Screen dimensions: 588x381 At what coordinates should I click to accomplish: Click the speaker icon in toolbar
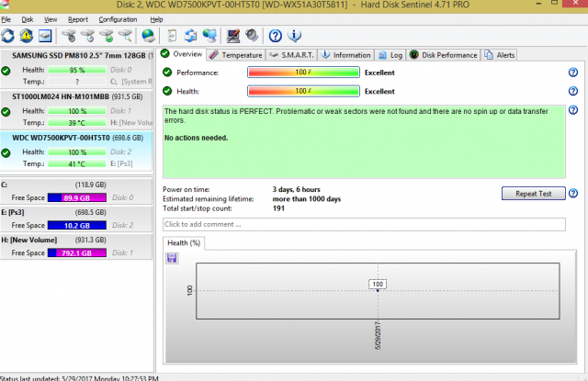pyautogui.click(x=250, y=37)
